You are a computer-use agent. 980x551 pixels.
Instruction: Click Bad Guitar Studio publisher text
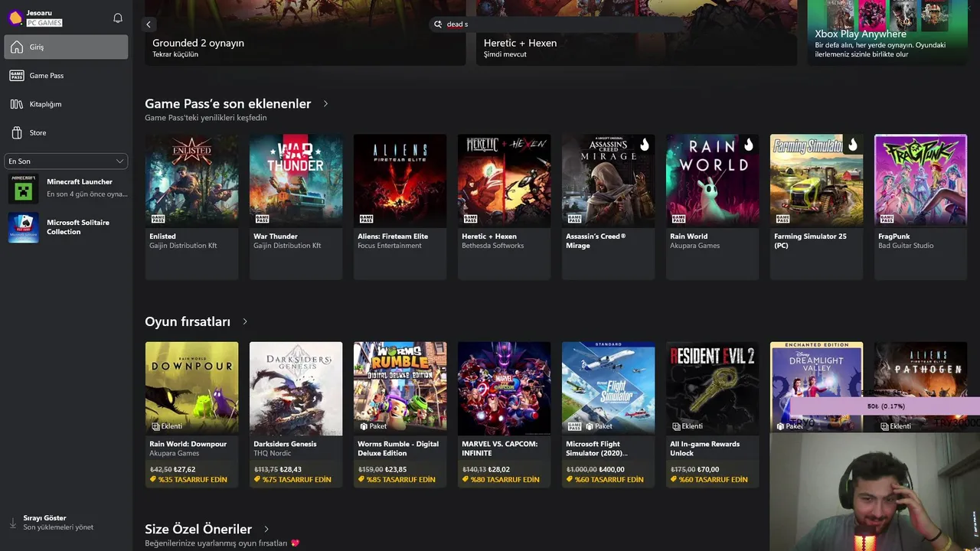coord(906,246)
